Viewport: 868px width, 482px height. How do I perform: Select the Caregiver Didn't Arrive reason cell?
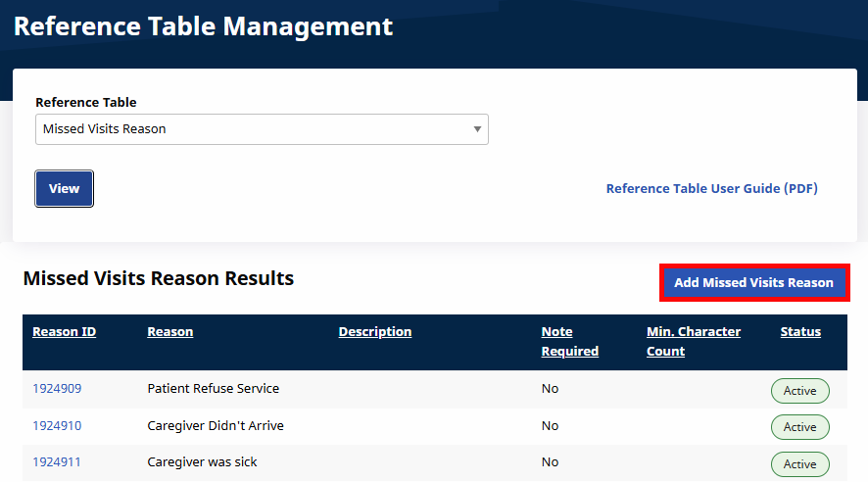pos(216,426)
